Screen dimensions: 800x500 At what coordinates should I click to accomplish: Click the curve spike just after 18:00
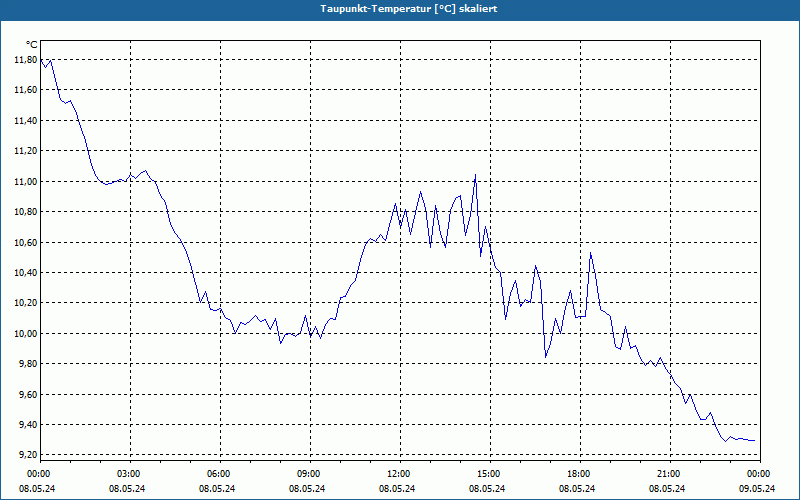tap(590, 253)
